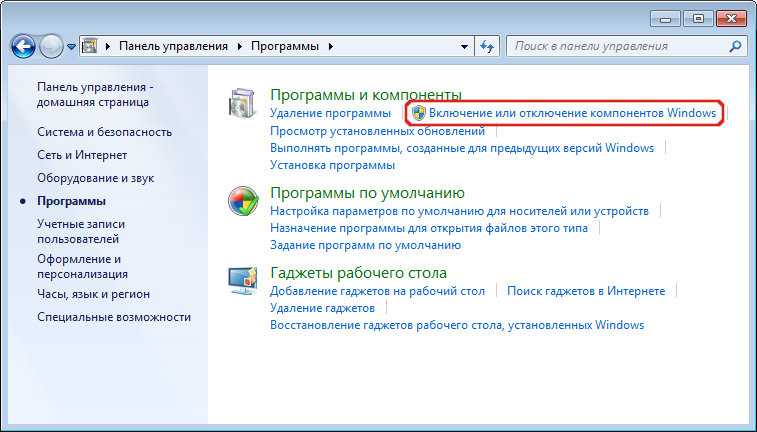Screen dimensions: 757x432
Task: Open recent pages dropdown beside navigation arrows
Action: coord(71,47)
